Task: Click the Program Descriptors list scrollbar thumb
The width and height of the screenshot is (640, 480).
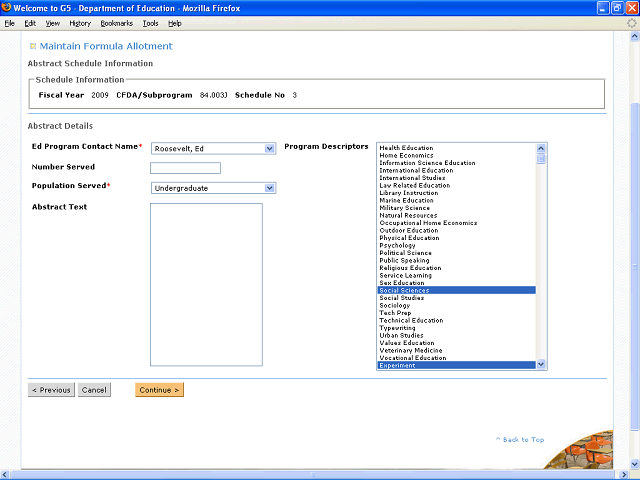Action: [x=541, y=158]
